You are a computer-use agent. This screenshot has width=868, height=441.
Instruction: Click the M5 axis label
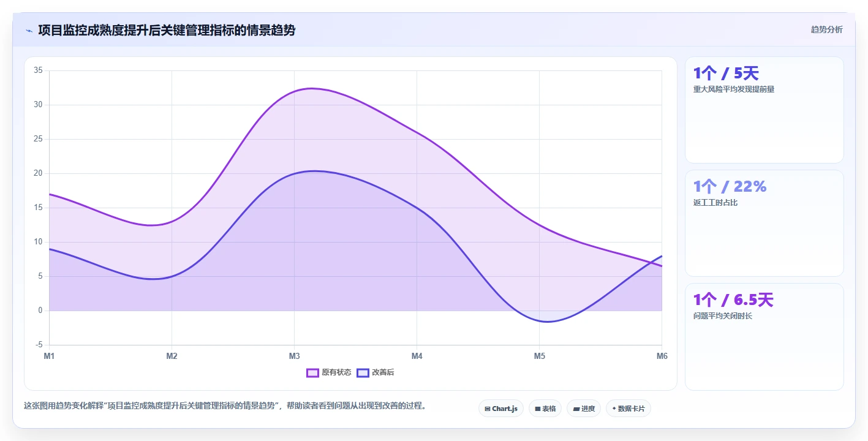click(540, 356)
